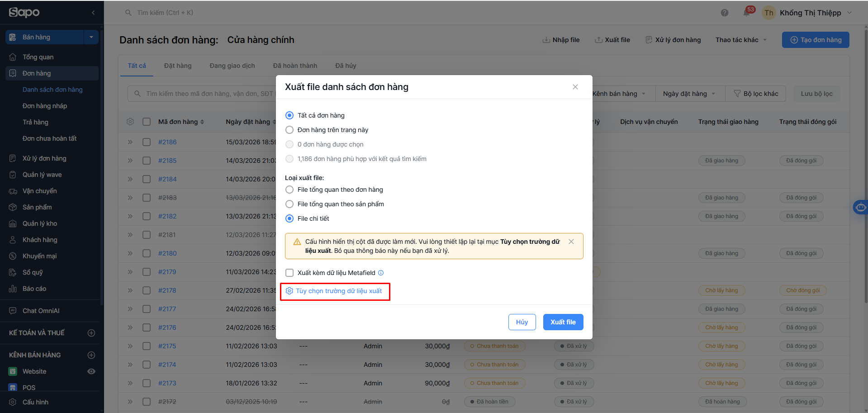Click the table column settings gear

coord(130,122)
